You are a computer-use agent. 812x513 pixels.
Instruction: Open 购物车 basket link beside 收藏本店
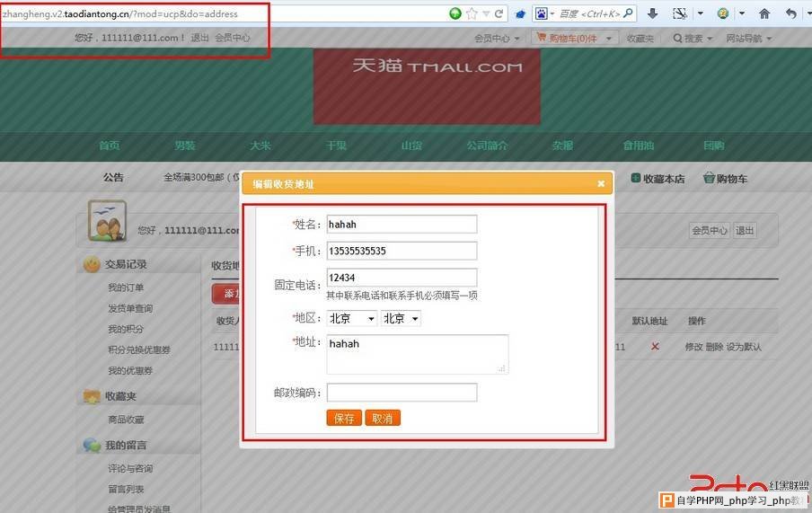725,179
